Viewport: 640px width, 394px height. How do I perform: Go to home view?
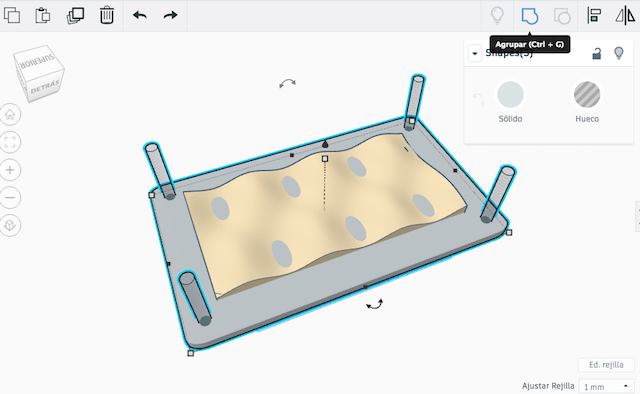coord(10,114)
